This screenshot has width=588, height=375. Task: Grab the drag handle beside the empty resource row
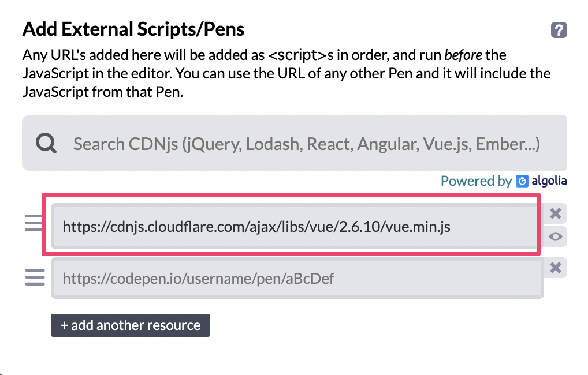pos(35,278)
